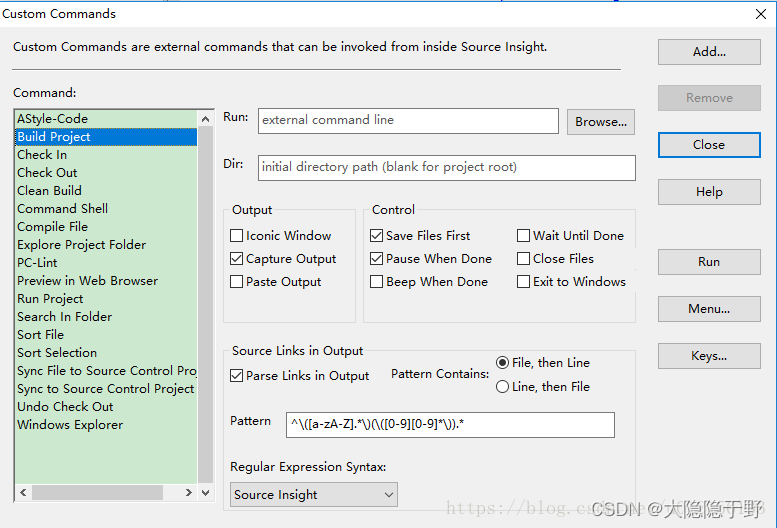Select Check In command
The width and height of the screenshot is (777, 528).
(106, 155)
